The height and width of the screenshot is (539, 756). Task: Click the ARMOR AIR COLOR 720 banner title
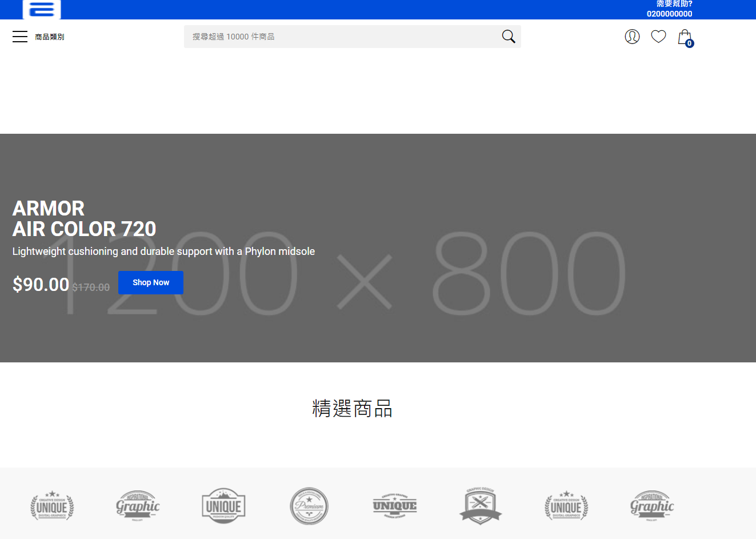tap(84, 218)
